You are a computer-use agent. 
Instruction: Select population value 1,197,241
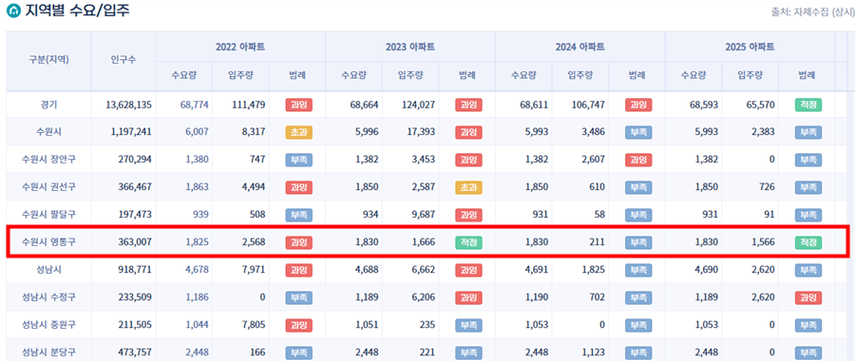[x=131, y=132]
